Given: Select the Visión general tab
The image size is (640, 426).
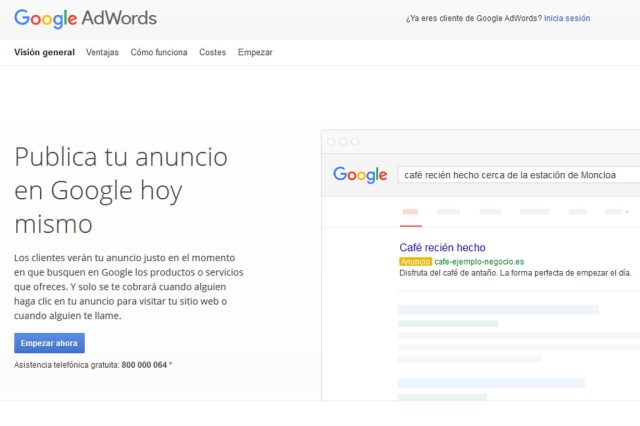Looking at the screenshot, I should (44, 52).
